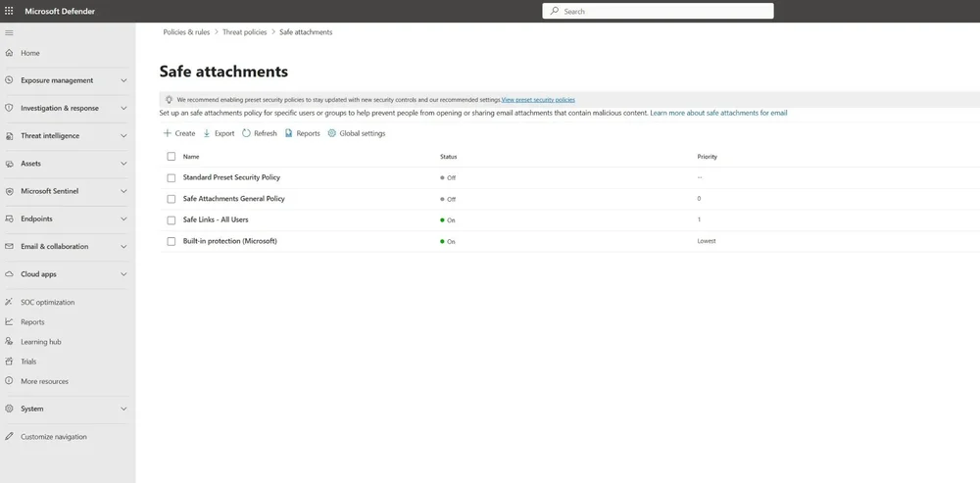Open the Standard Preset Security Policy row name
The width and height of the screenshot is (980, 483).
[x=231, y=177]
